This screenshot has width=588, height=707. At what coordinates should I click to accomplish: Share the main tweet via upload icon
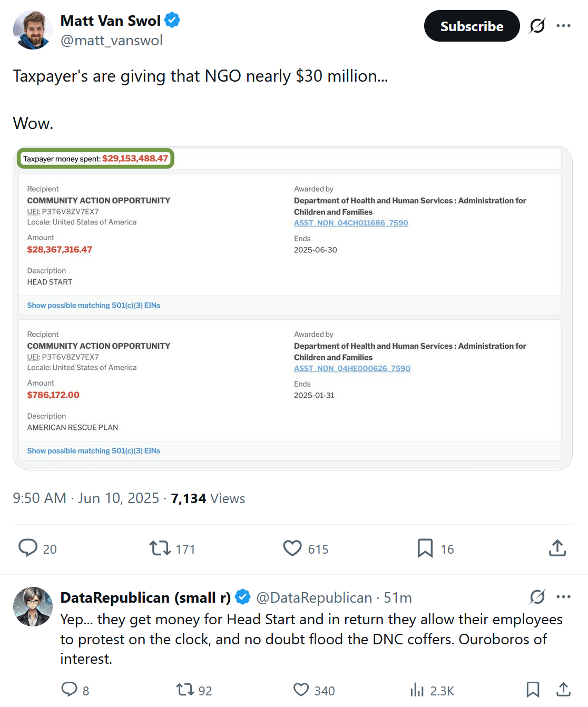click(x=557, y=548)
